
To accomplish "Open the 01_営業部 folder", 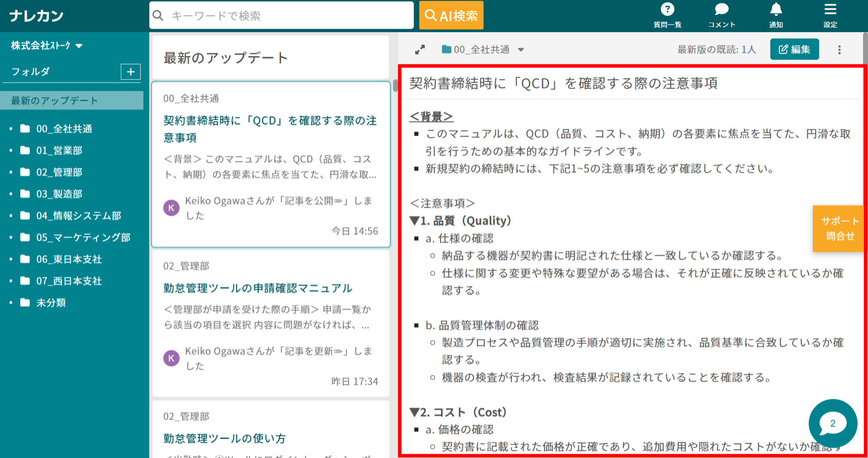I will (x=59, y=151).
